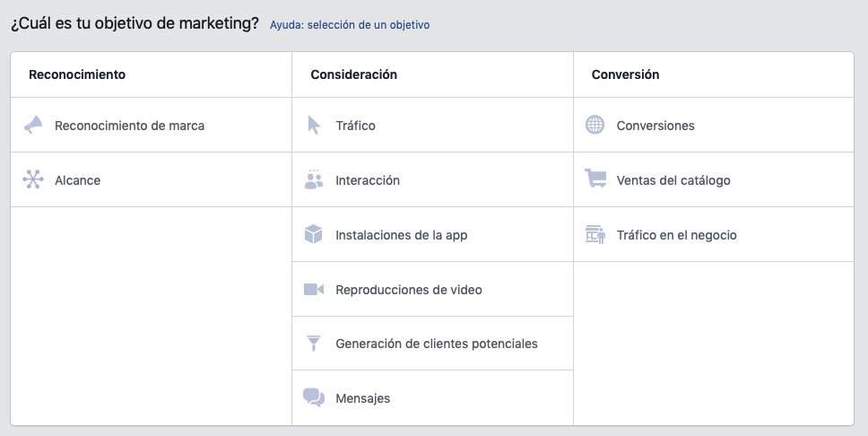868x436 pixels.
Task: Click the Conversión column header
Action: (626, 74)
